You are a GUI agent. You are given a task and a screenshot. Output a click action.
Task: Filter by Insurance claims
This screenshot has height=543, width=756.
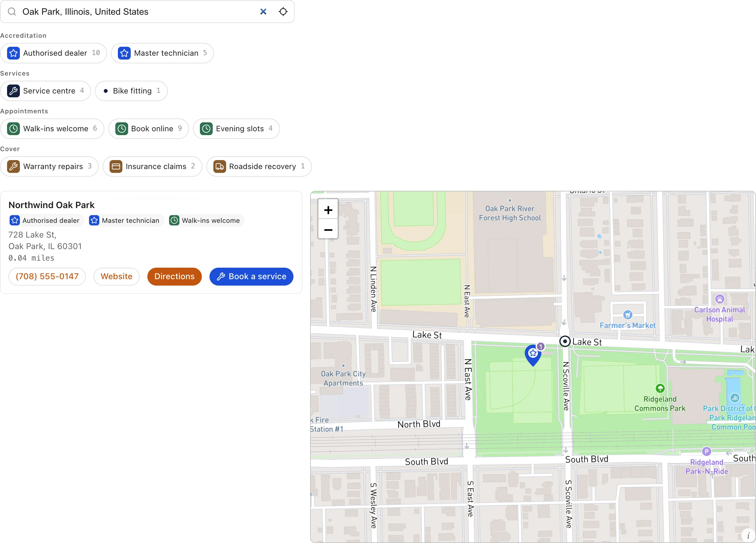(x=153, y=166)
